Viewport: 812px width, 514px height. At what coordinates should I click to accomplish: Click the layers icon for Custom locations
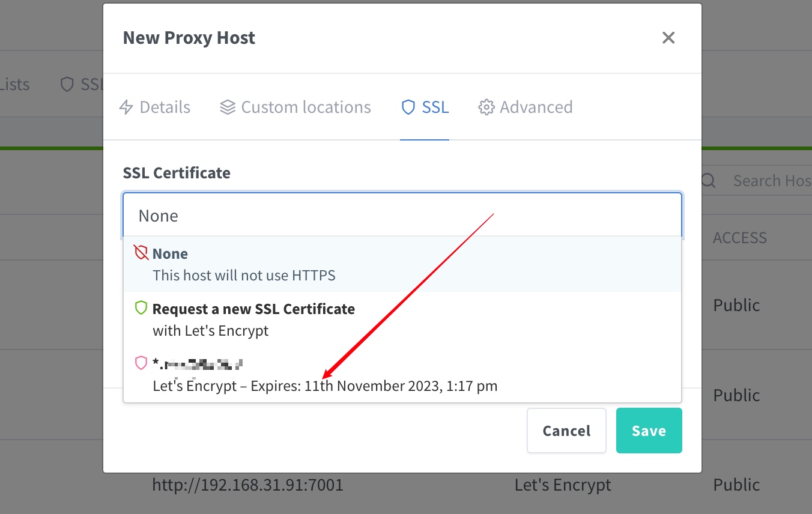227,107
